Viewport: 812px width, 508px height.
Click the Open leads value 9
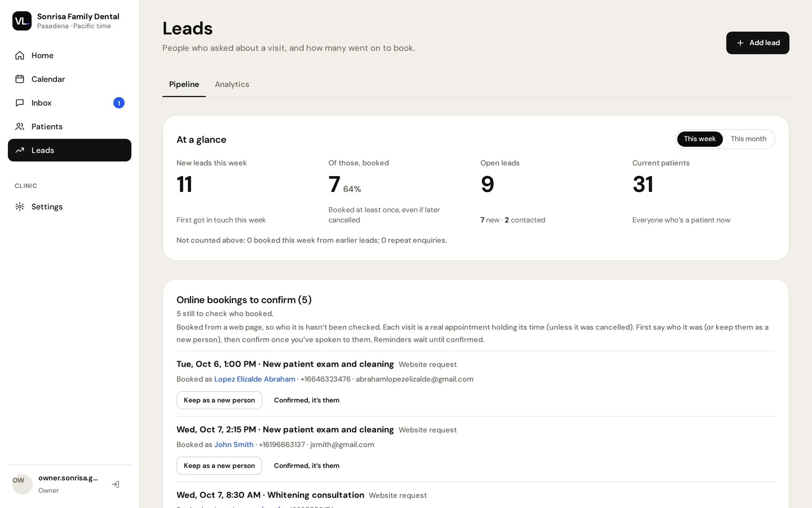coord(488,184)
